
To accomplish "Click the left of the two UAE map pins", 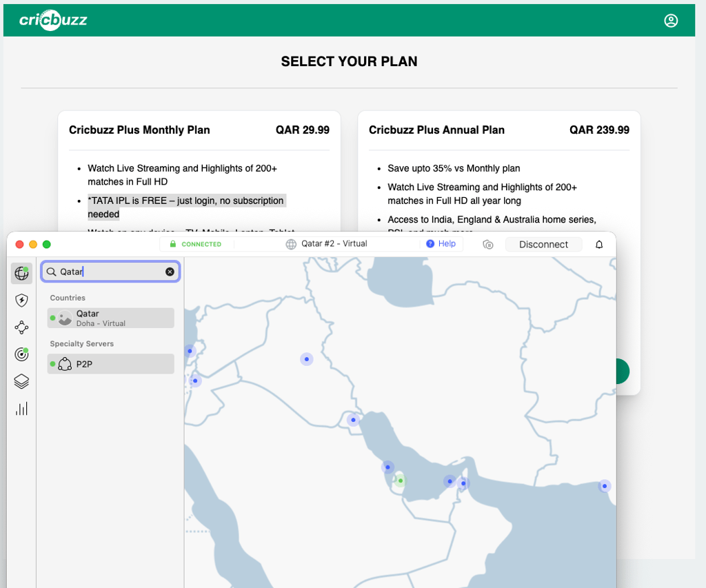I will pos(450,481).
